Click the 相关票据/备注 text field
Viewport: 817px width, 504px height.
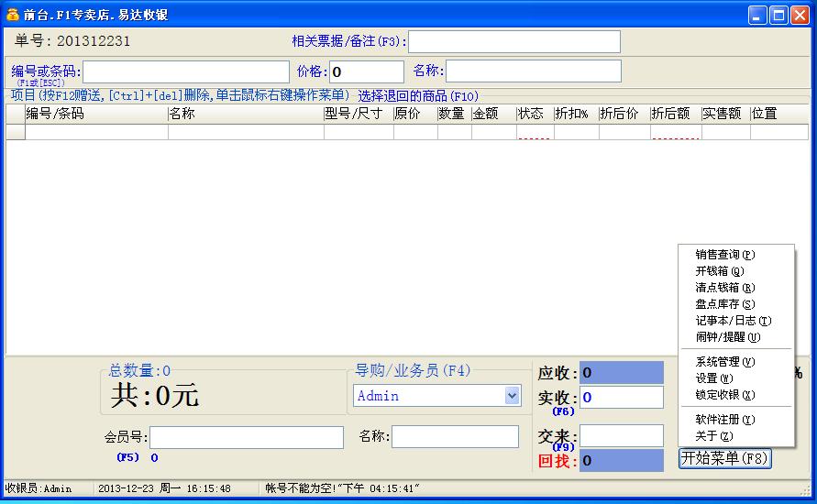(514, 42)
